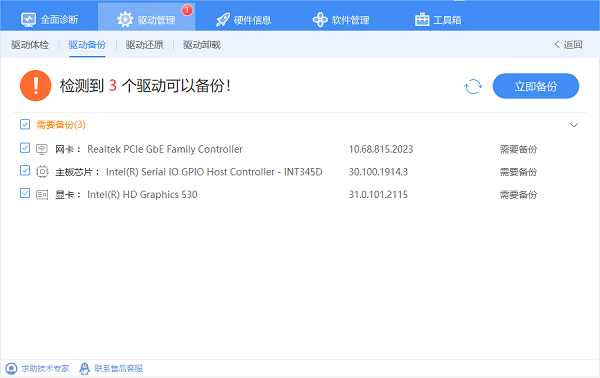Viewport: 600px width, 378px height.
Task: Open the 硬件信息 tab
Action: pyautogui.click(x=243, y=20)
